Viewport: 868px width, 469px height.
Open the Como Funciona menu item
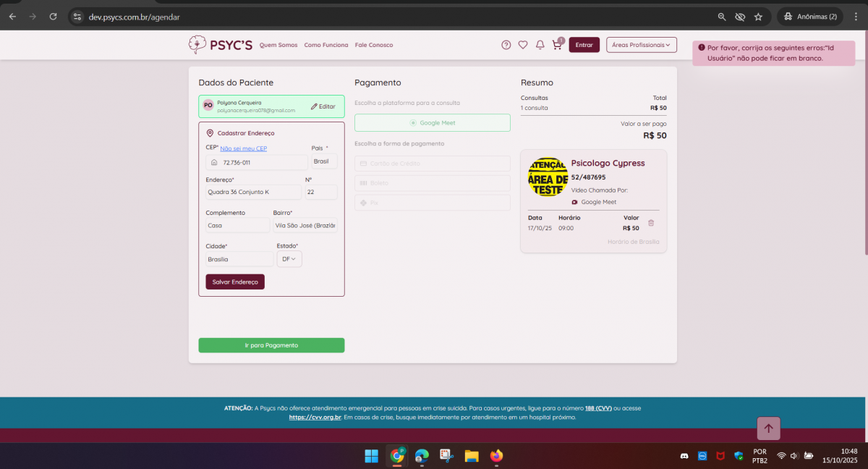325,45
